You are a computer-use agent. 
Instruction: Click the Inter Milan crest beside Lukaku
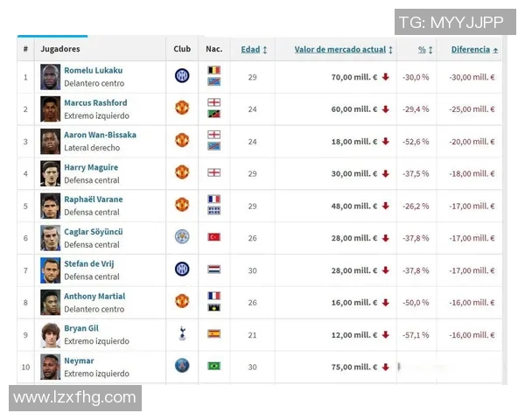point(181,76)
